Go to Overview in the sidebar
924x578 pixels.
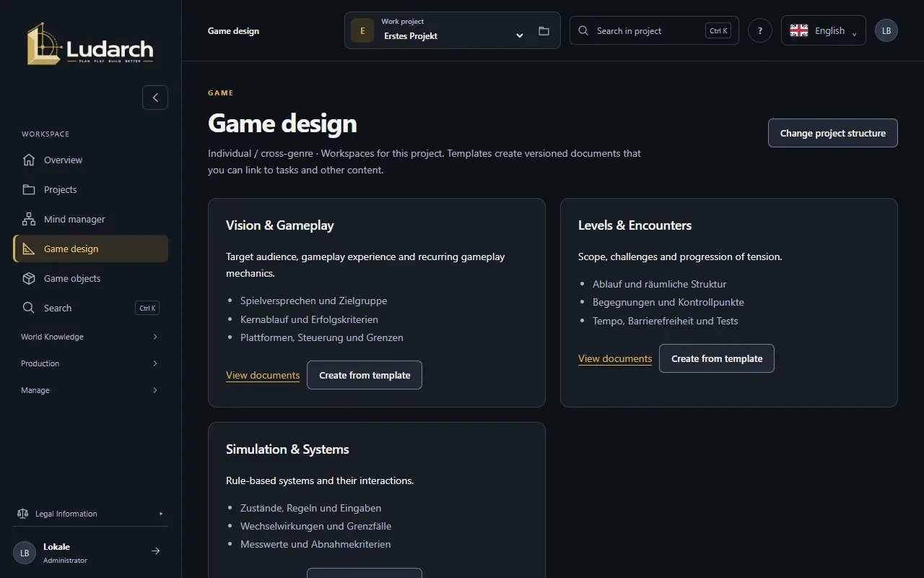click(x=90, y=160)
